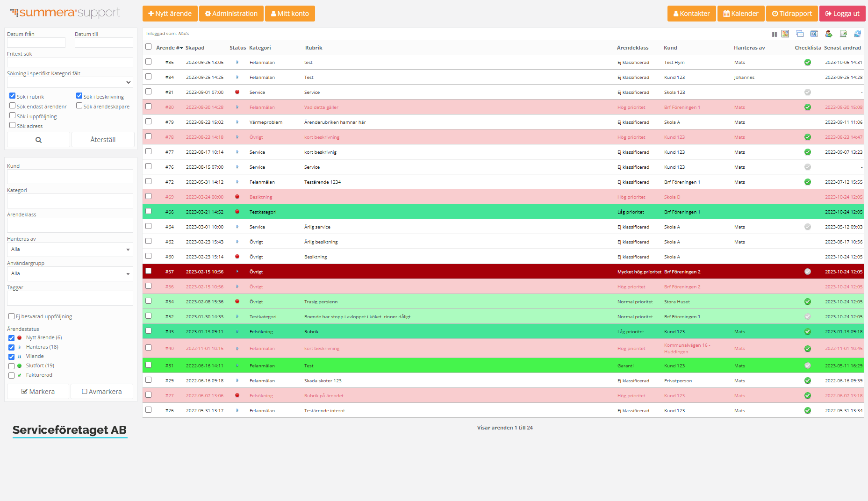
Task: Open the 'Kalender' page
Action: [x=741, y=14]
